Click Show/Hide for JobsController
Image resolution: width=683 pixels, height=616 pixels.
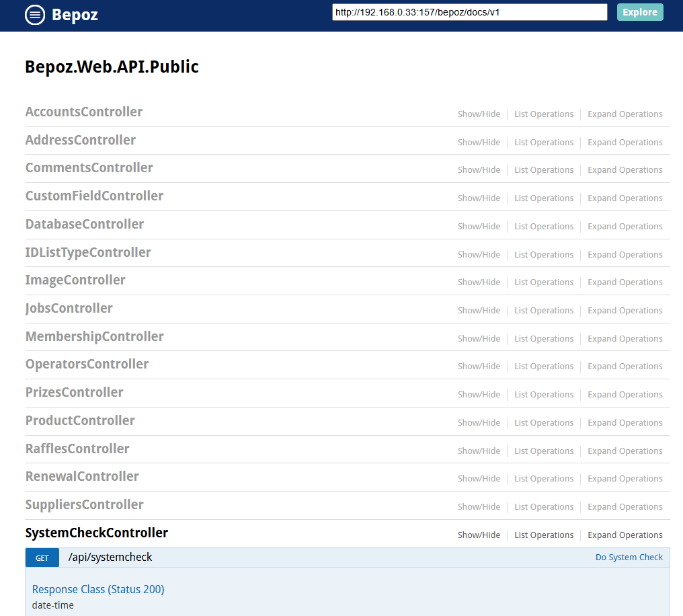(x=479, y=311)
